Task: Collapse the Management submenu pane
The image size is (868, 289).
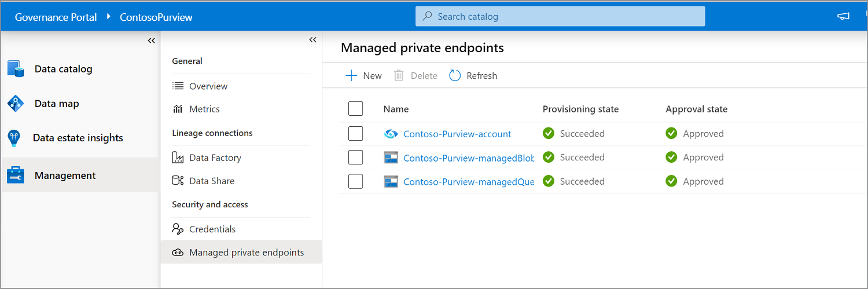Action: coord(313,40)
